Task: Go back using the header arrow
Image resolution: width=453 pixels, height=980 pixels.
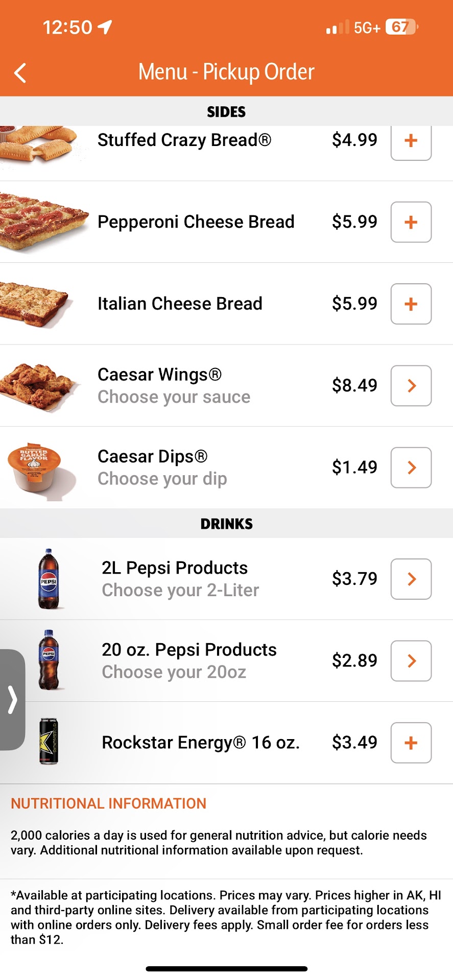Action: pyautogui.click(x=20, y=73)
